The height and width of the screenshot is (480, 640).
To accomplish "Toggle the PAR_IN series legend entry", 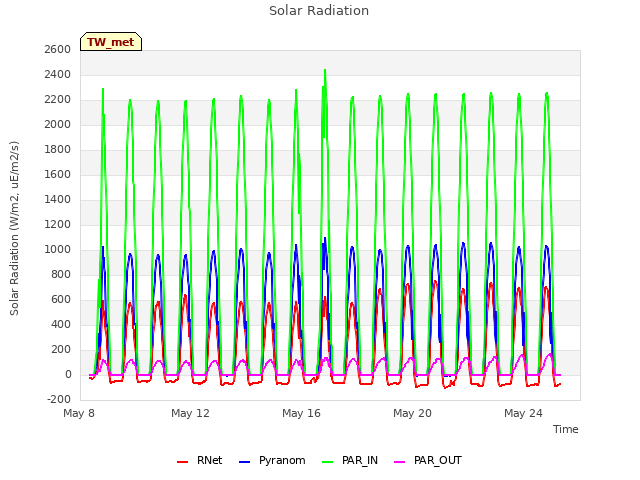I will click(350, 460).
